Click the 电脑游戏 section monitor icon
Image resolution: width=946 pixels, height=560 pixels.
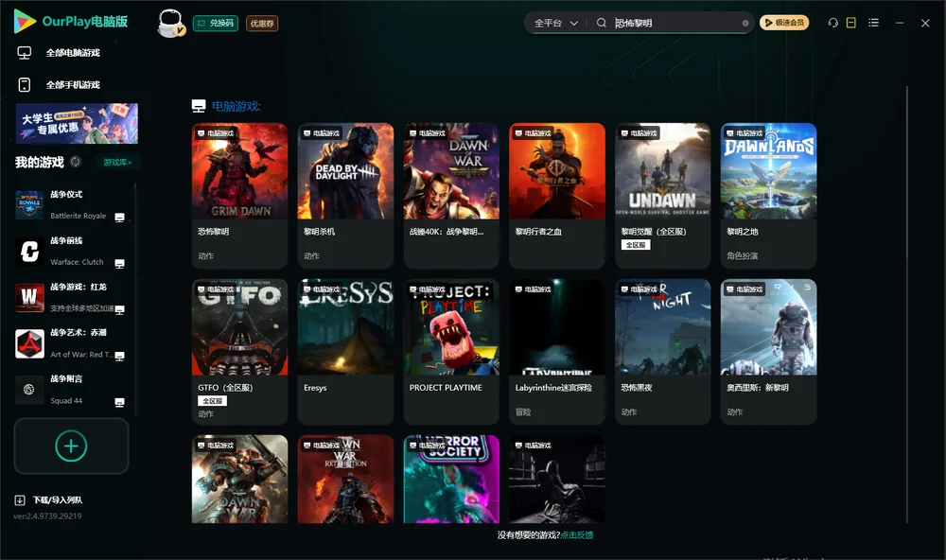pos(199,106)
